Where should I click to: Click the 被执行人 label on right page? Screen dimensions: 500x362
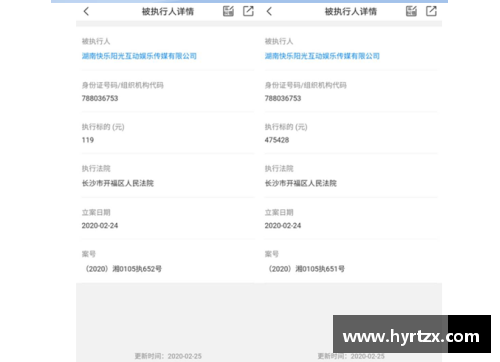[x=279, y=41]
